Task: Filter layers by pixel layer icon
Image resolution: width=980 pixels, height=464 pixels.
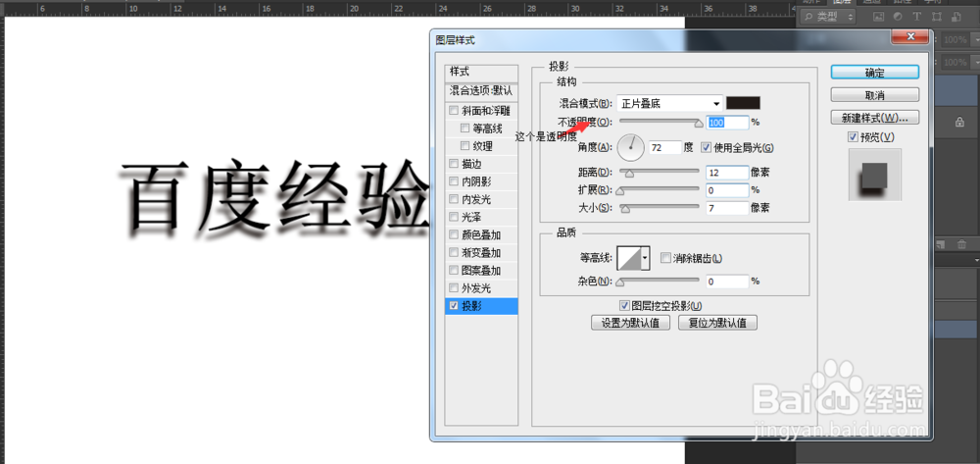Action: coord(879,17)
